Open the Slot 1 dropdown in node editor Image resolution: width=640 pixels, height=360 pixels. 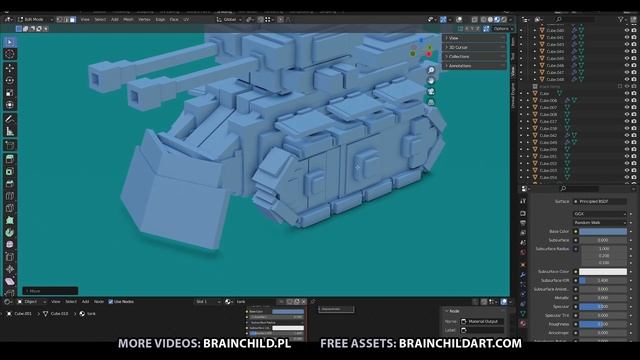[x=208, y=302]
